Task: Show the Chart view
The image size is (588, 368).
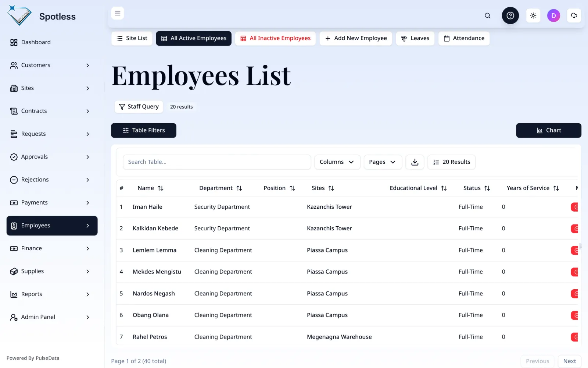Action: [548, 130]
